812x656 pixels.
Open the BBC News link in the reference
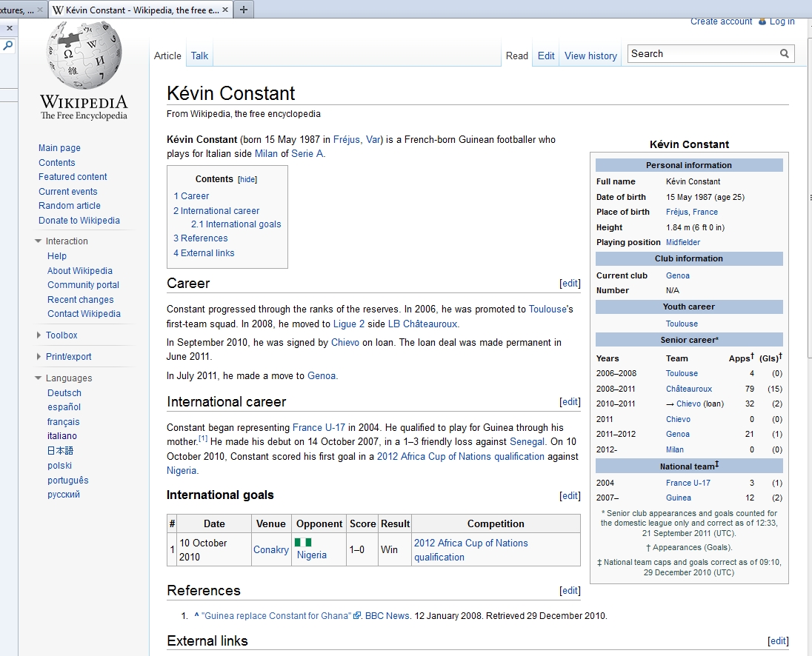point(387,615)
